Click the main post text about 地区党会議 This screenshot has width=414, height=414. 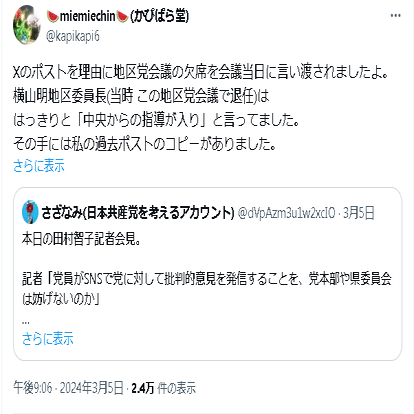(x=200, y=108)
